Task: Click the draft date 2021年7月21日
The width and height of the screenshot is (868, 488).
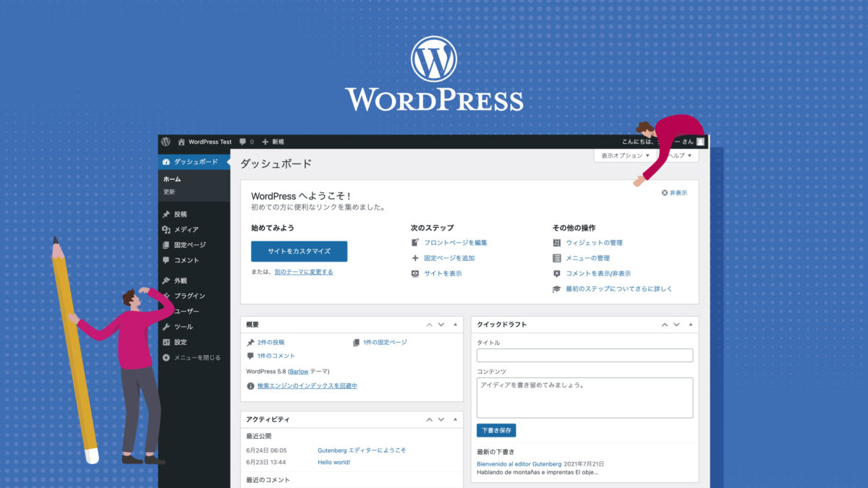Action: (584, 463)
